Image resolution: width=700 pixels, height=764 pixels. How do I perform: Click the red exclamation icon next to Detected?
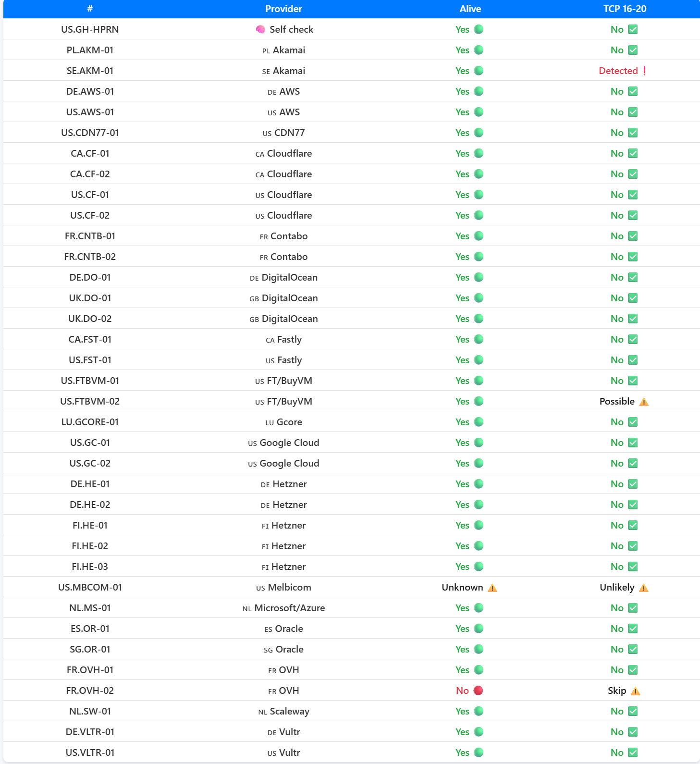click(x=644, y=71)
